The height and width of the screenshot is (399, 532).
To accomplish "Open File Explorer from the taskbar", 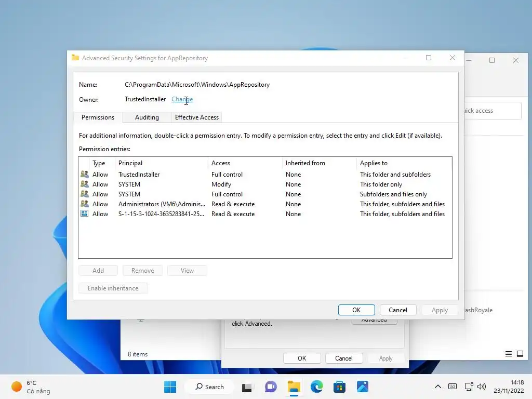I will [294, 387].
